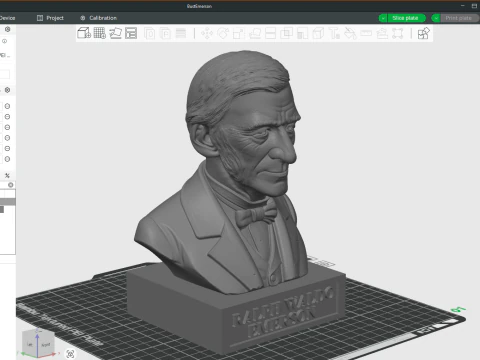480x360 pixels.
Task: Click the compare presets icon in sidebar
Action: (x=7, y=175)
